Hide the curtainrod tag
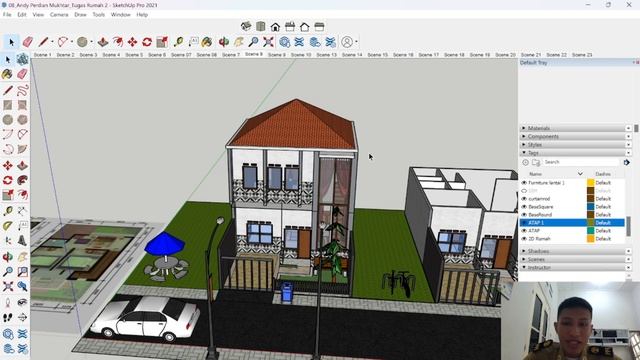Viewport: 640px width, 360px height. pyautogui.click(x=524, y=199)
